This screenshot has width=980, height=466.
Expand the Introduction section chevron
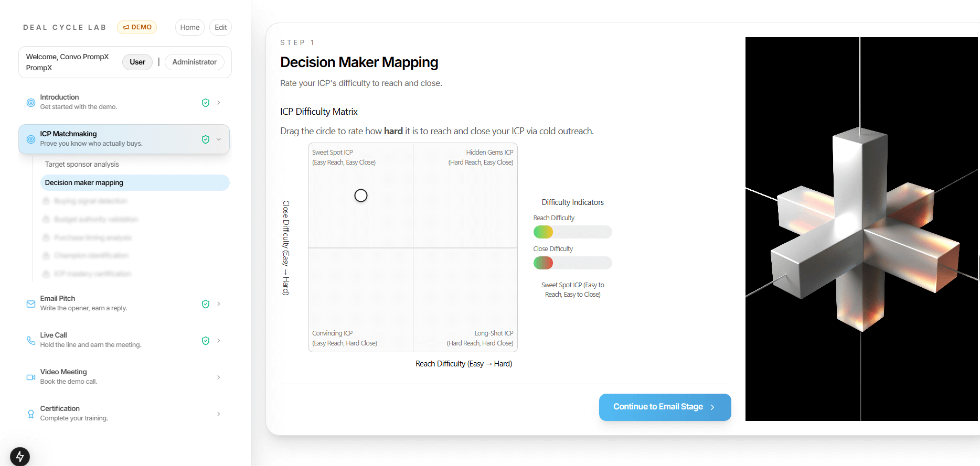point(219,103)
